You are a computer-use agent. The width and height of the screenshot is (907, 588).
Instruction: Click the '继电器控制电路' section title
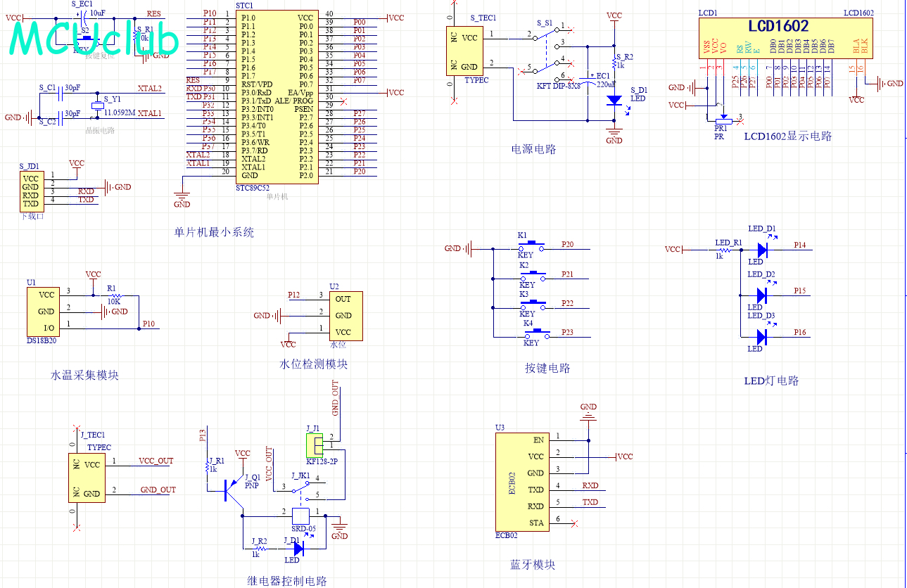(287, 581)
